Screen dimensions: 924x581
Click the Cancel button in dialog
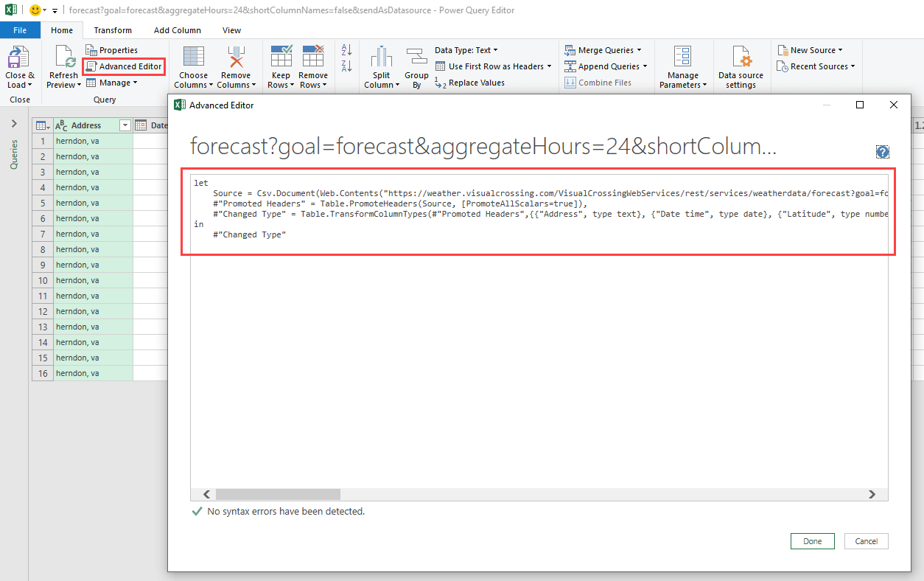click(866, 541)
